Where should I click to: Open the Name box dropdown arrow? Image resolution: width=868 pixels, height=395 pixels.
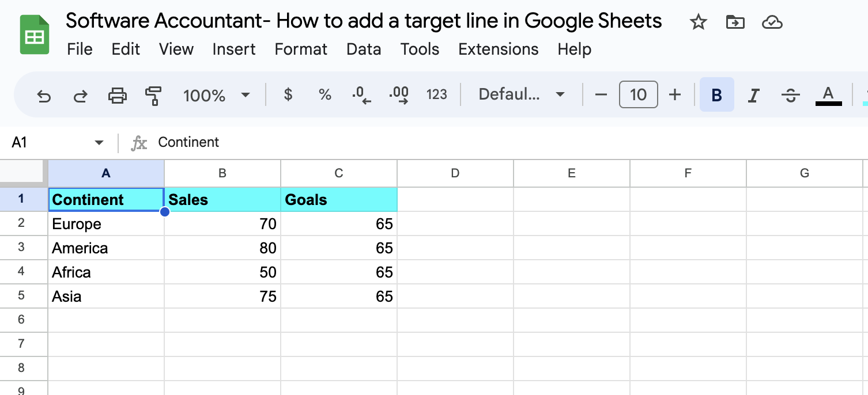(x=99, y=142)
